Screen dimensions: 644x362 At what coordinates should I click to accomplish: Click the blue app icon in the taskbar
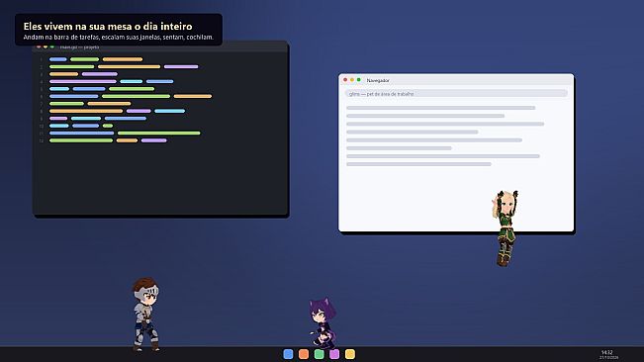(288, 354)
